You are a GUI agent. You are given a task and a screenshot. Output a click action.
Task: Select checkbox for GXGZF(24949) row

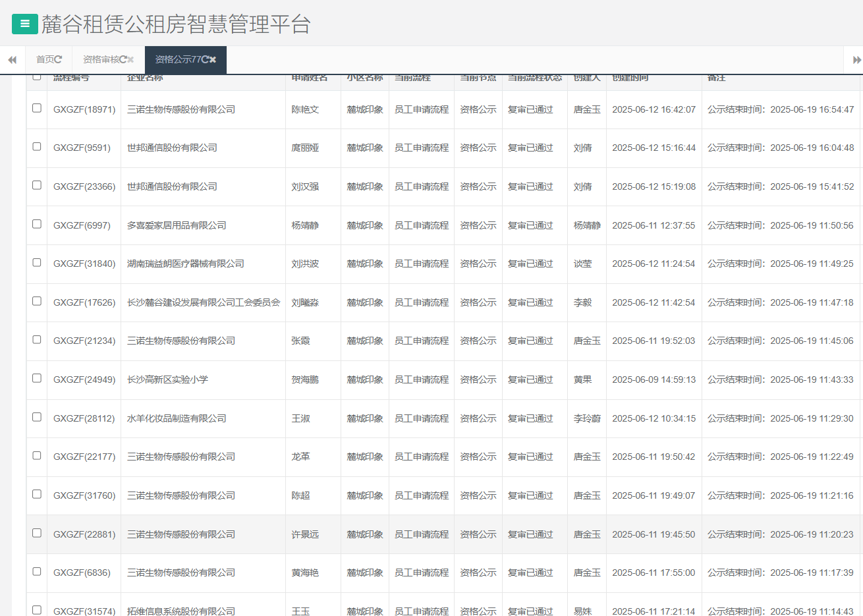(37, 378)
